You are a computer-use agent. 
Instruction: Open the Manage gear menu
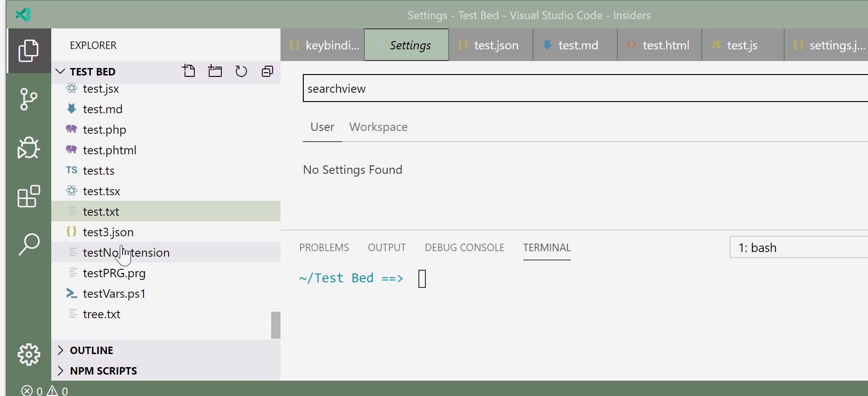point(28,355)
